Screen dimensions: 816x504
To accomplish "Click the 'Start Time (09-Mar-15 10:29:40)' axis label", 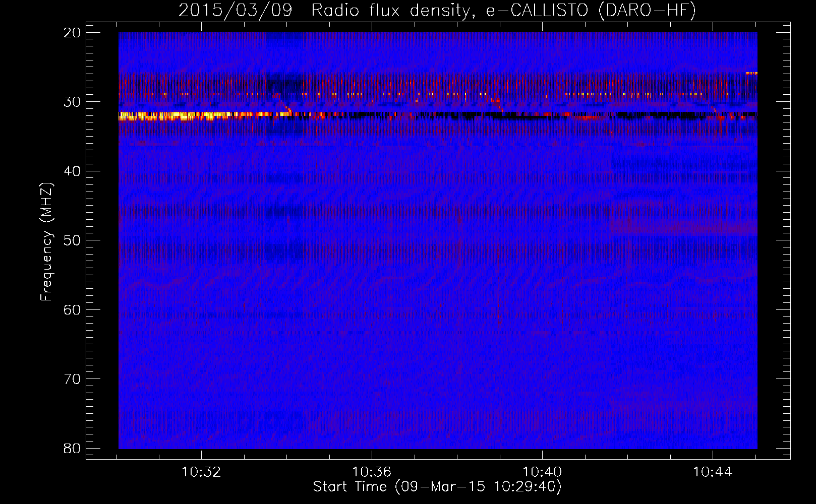I will point(437,487).
